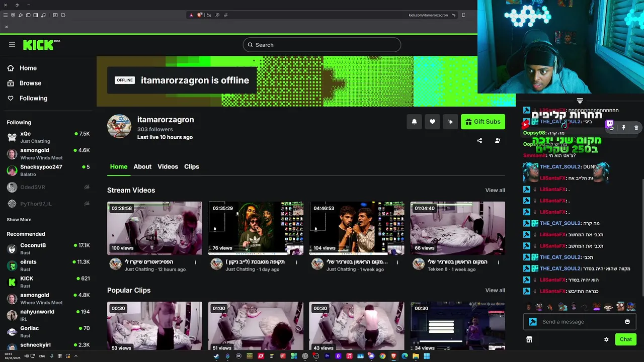Click the sparkle subscribe icon button

tap(450, 122)
